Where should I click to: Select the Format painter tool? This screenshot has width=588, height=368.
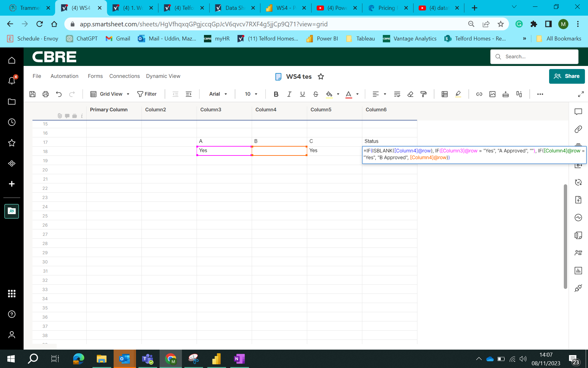coord(424,94)
